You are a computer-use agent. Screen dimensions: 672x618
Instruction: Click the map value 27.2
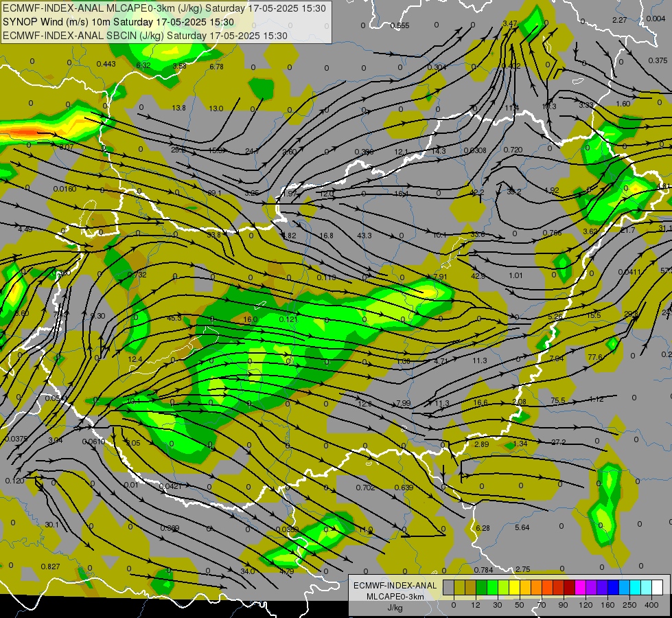coord(559,442)
